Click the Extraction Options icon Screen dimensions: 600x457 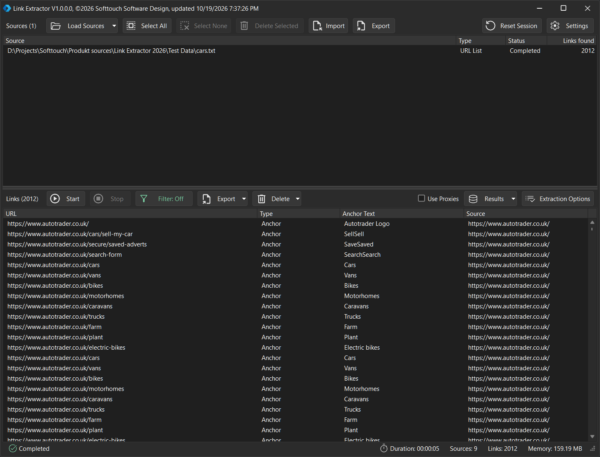coord(530,199)
